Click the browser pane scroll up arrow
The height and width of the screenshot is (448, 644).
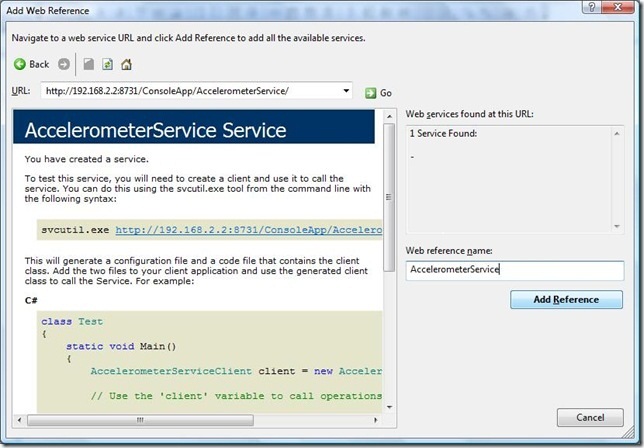(389, 117)
